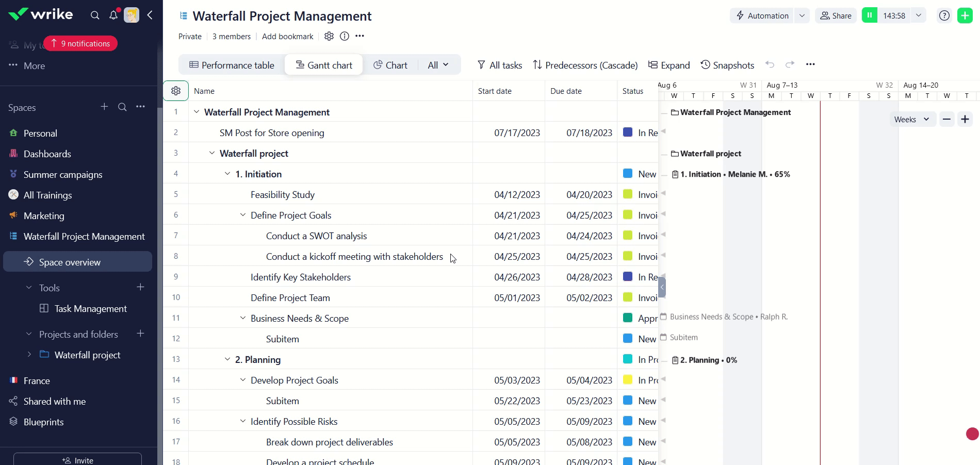Viewport: 980px width, 465px height.
Task: Zoom out the Gantt timeline
Action: pyautogui.click(x=946, y=120)
